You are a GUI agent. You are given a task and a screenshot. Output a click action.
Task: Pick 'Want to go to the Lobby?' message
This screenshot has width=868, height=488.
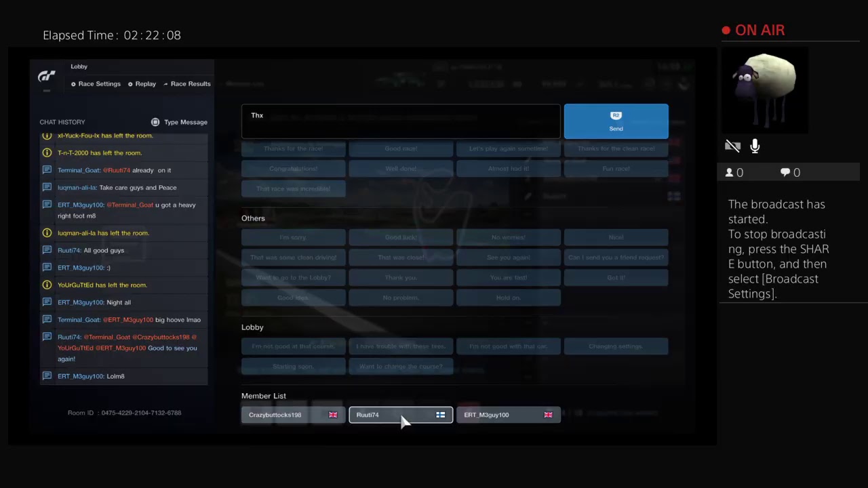pos(293,278)
